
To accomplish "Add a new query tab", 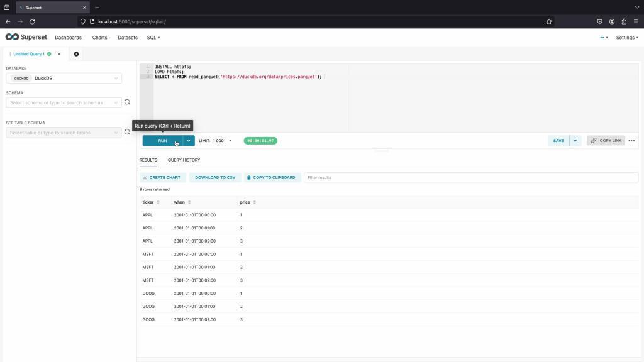I will coord(77,54).
